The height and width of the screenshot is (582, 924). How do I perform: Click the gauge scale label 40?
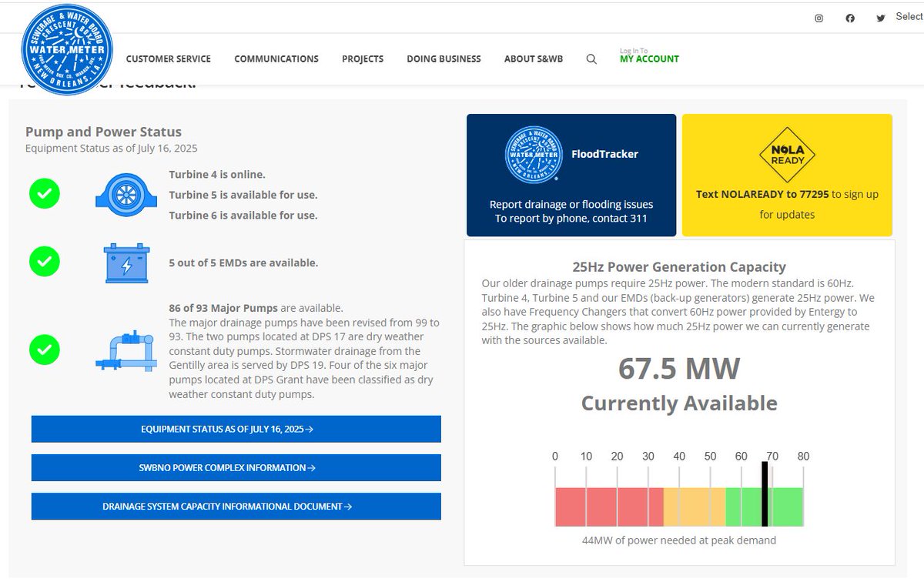click(x=679, y=457)
